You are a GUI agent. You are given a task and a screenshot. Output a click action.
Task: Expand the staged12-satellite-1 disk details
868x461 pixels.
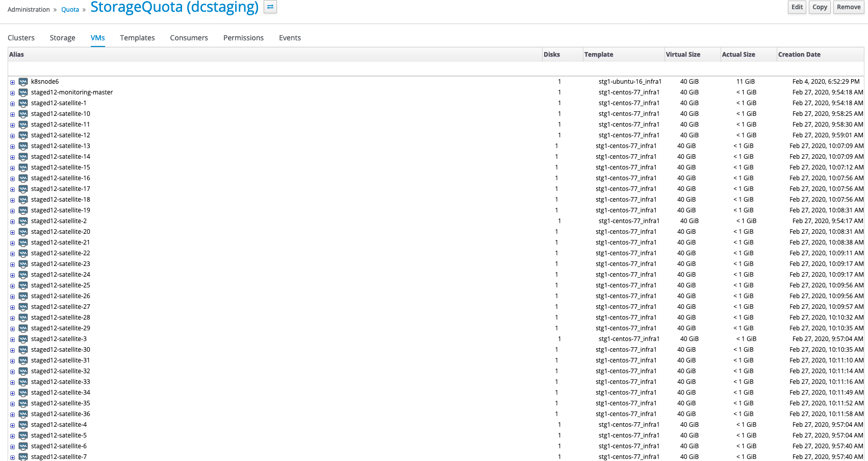[12, 104]
